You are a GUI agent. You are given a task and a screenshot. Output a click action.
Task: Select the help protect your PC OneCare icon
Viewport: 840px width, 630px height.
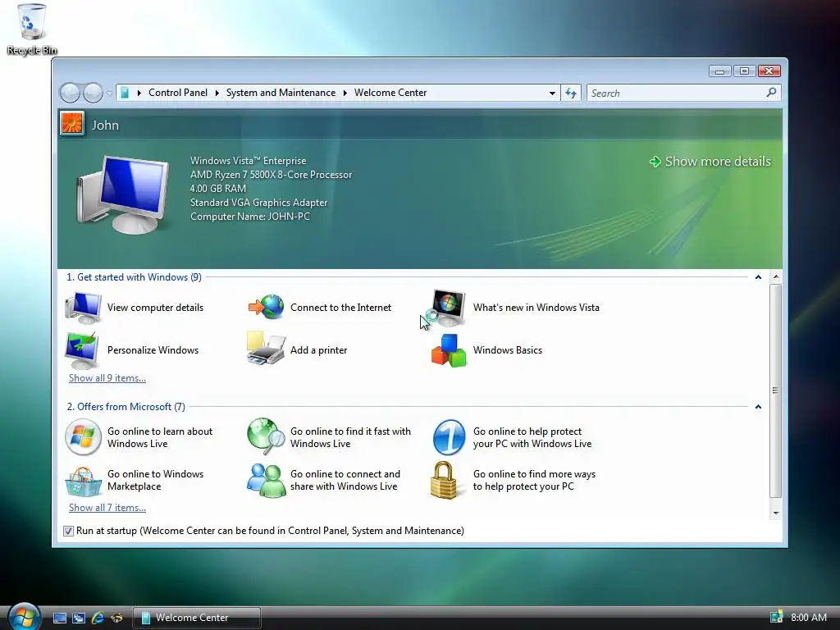(449, 437)
